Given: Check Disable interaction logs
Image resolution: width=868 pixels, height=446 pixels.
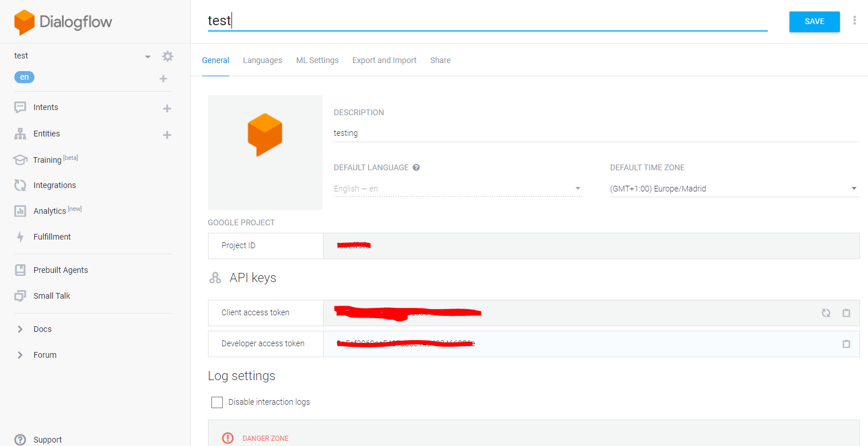Looking at the screenshot, I should (x=217, y=402).
